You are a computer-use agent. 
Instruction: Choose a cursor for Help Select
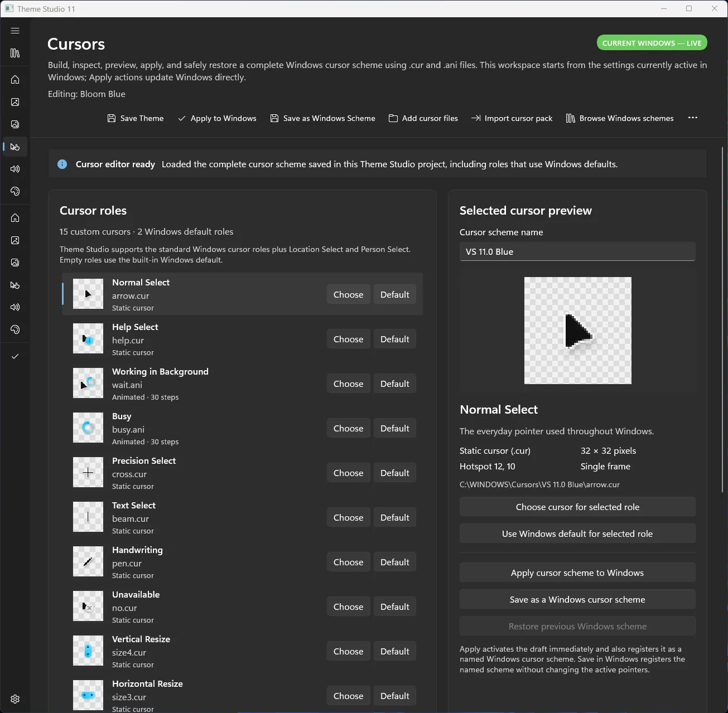348,339
